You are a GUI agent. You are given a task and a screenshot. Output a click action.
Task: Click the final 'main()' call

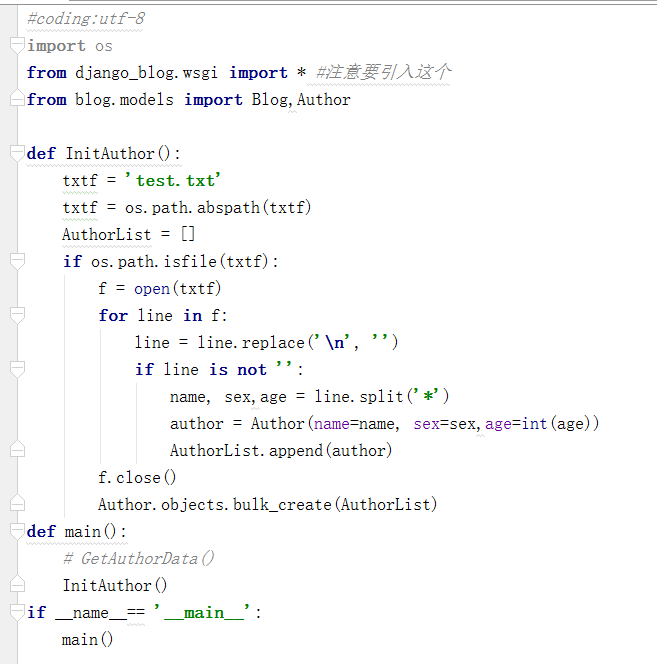coord(87,639)
